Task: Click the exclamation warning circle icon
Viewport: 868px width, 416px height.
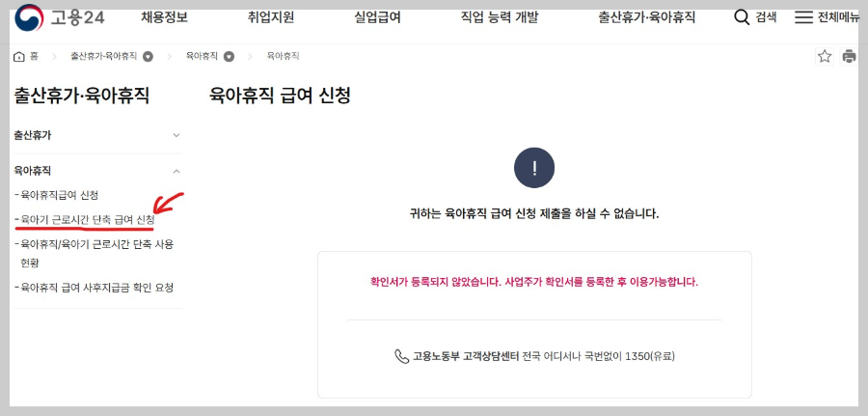Action: (x=534, y=168)
